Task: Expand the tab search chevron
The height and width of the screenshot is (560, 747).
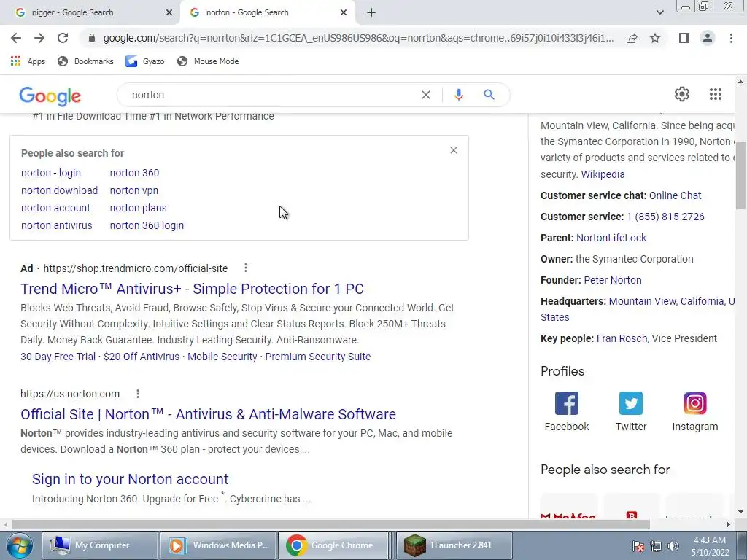Action: (659, 13)
